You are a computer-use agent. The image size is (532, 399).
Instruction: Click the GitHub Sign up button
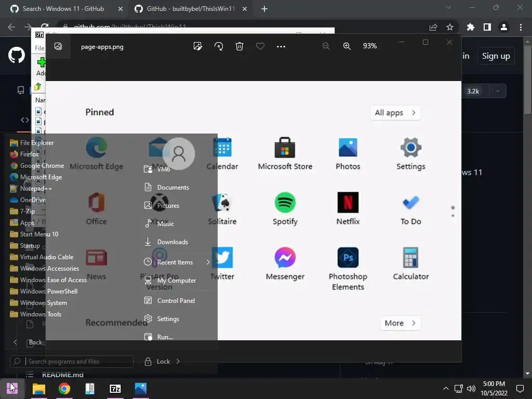point(496,56)
